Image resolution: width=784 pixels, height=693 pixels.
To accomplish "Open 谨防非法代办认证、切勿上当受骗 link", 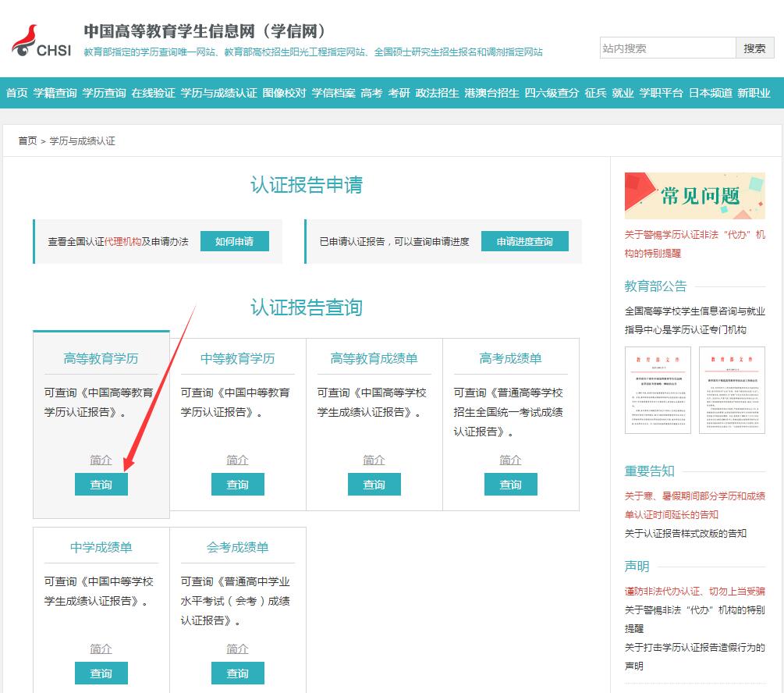I will [x=694, y=591].
